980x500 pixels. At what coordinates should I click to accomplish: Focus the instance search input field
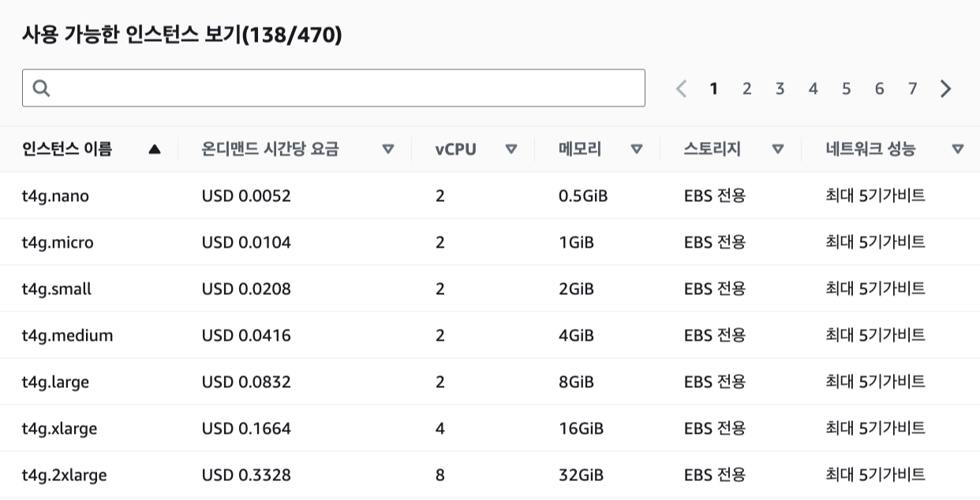[334, 88]
